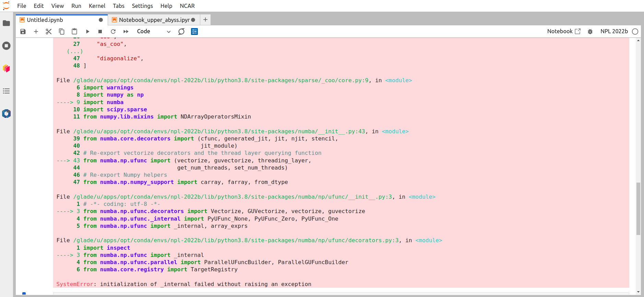Open the Table of Contents panel
Viewport: 644px width, 297px height.
pos(6,91)
